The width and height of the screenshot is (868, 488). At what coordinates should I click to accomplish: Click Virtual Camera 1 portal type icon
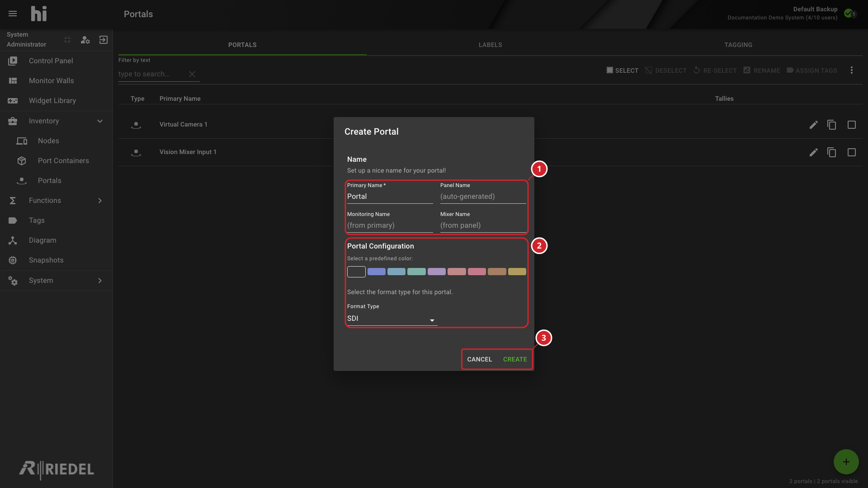click(136, 125)
